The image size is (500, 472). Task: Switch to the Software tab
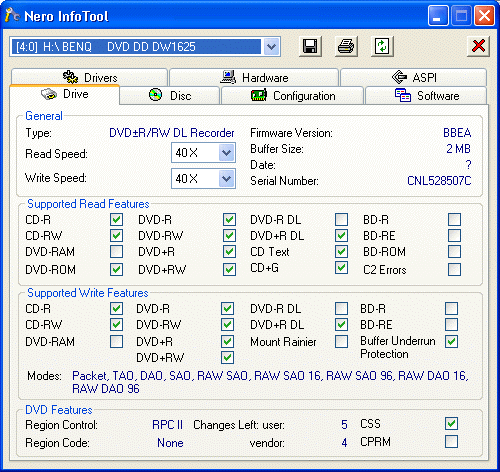(x=426, y=96)
